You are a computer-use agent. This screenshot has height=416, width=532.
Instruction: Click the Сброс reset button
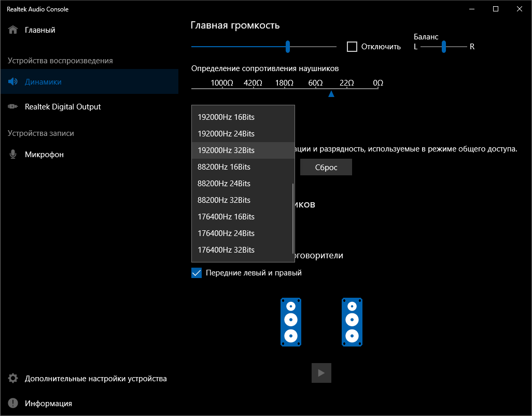coord(326,167)
